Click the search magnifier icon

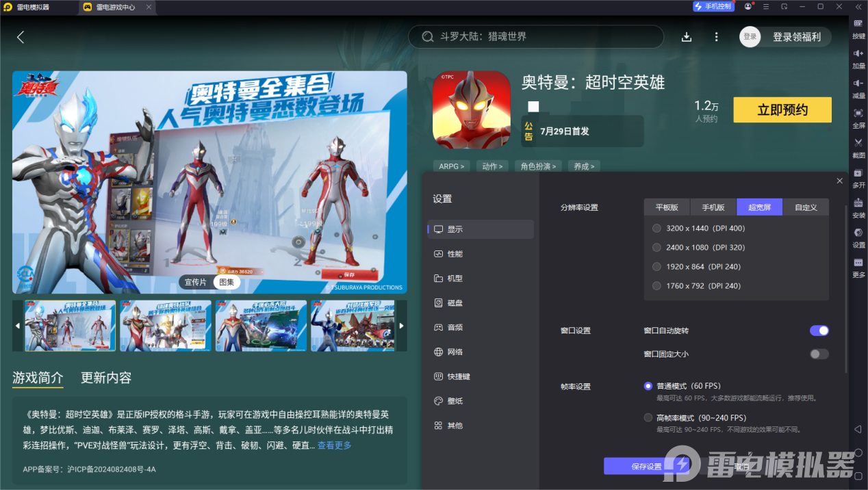[x=428, y=37]
